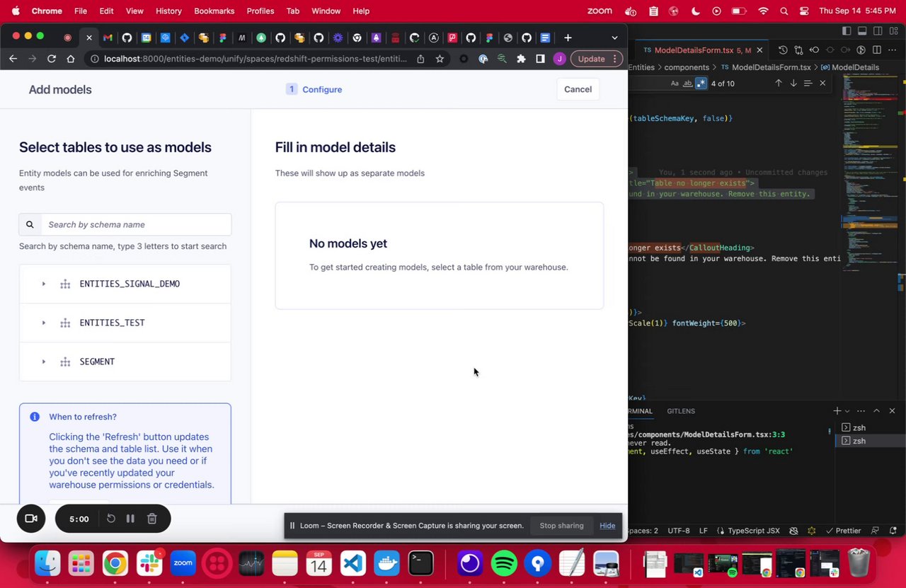Open the Chrome extensions puzzle icon

tap(521, 59)
